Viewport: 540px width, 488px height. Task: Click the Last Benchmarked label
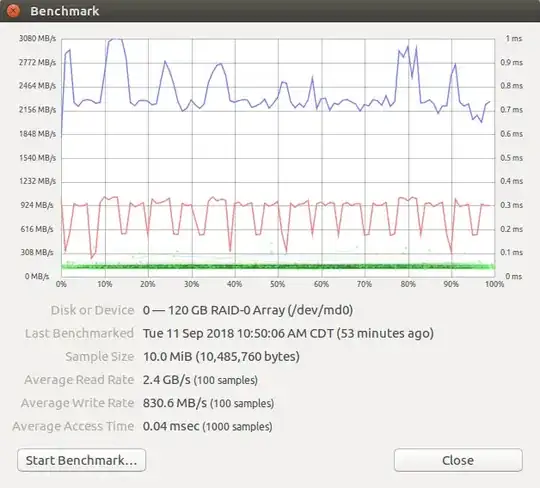[x=79, y=333]
